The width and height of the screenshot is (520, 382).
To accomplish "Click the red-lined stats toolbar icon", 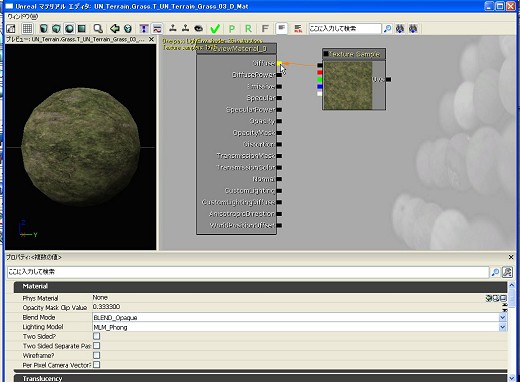I will 298,29.
